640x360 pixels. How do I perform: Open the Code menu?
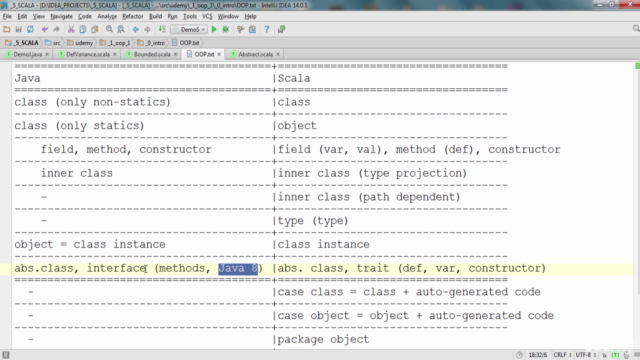(x=85, y=16)
